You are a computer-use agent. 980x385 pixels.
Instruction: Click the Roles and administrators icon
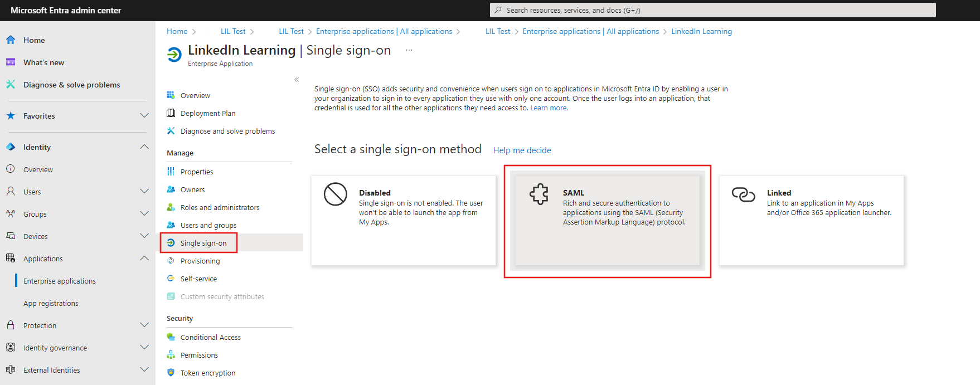pyautogui.click(x=171, y=207)
